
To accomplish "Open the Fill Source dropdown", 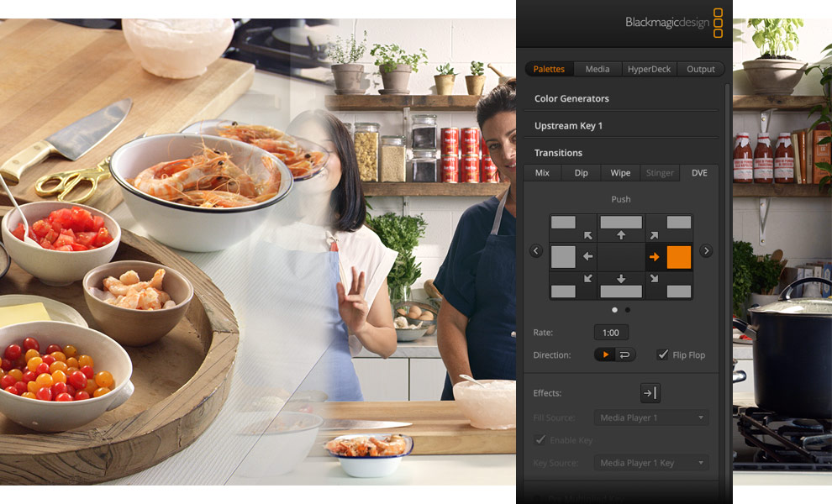I will point(651,417).
